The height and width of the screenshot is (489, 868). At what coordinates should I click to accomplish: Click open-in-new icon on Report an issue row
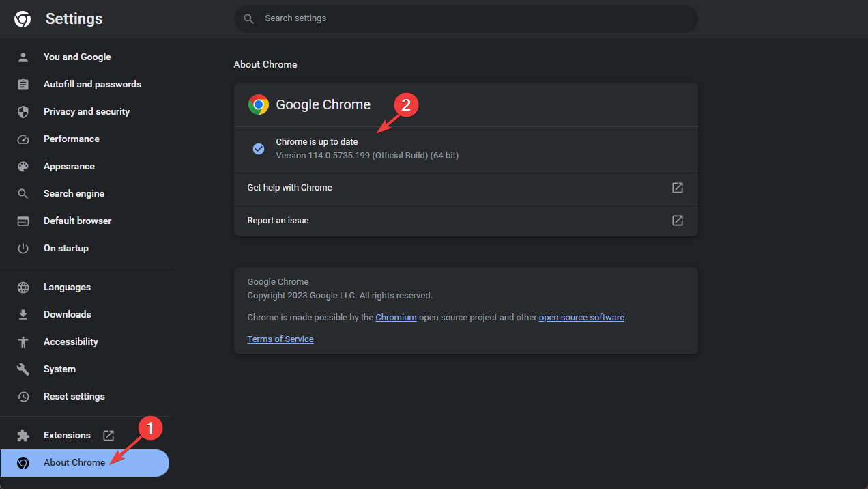pyautogui.click(x=678, y=220)
